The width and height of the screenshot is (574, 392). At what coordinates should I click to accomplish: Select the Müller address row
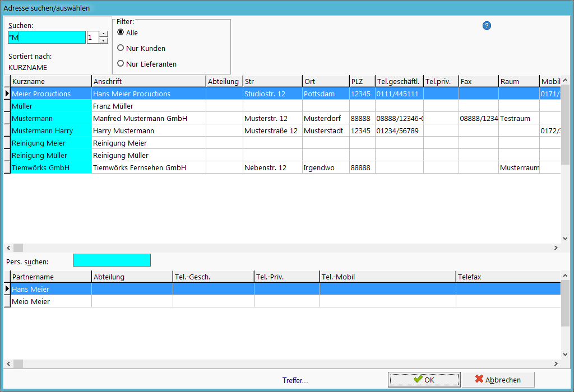[282, 106]
